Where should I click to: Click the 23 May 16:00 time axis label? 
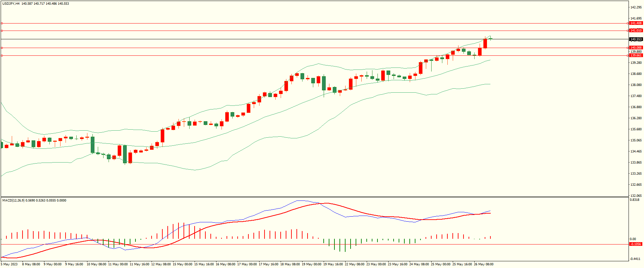398,264
